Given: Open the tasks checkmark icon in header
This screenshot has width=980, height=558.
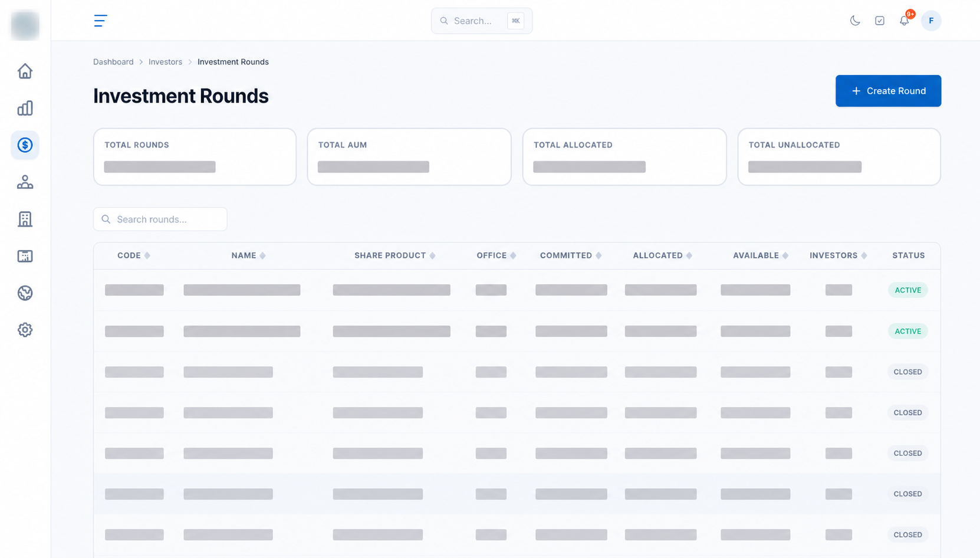Looking at the screenshot, I should (880, 21).
